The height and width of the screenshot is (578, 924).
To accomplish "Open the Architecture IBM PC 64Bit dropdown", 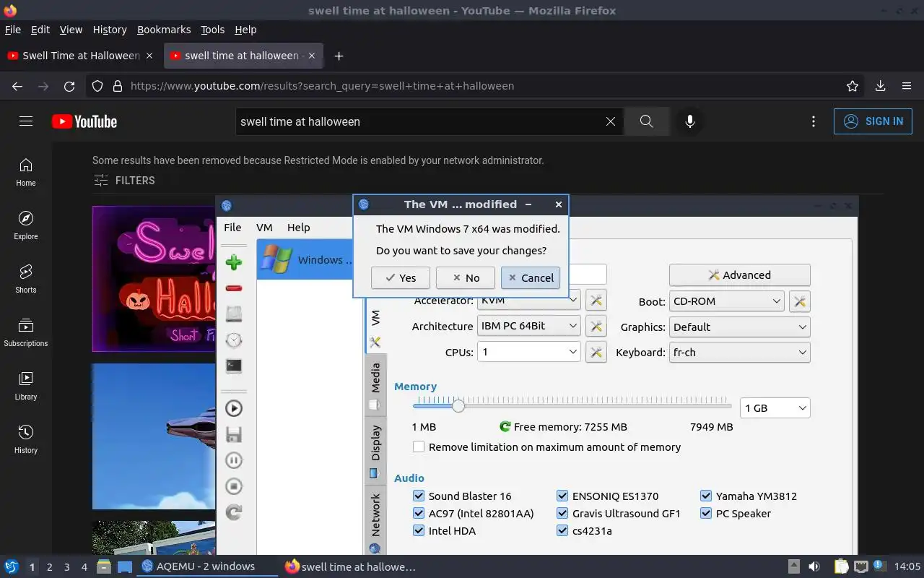I will 529,326.
